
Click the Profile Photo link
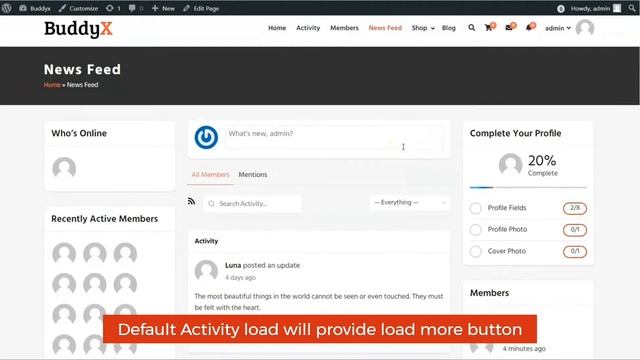pos(507,229)
